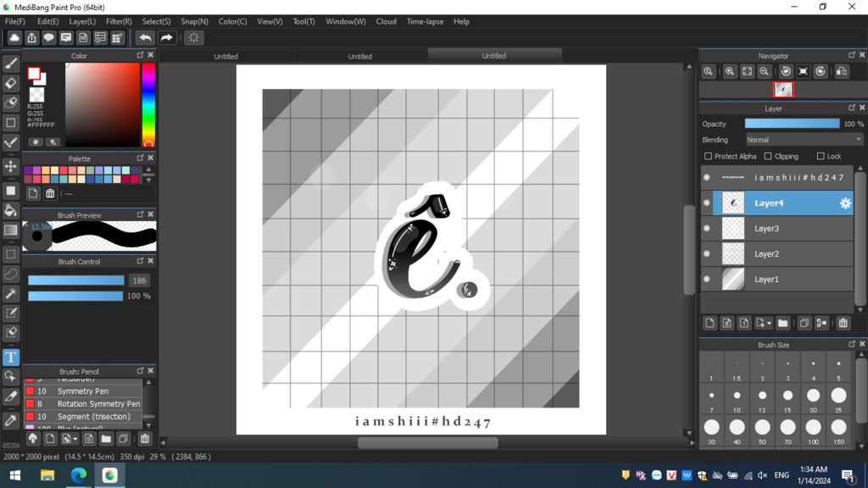Switch to the first Untitled tab
This screenshot has width=868, height=488.
[x=225, y=56]
